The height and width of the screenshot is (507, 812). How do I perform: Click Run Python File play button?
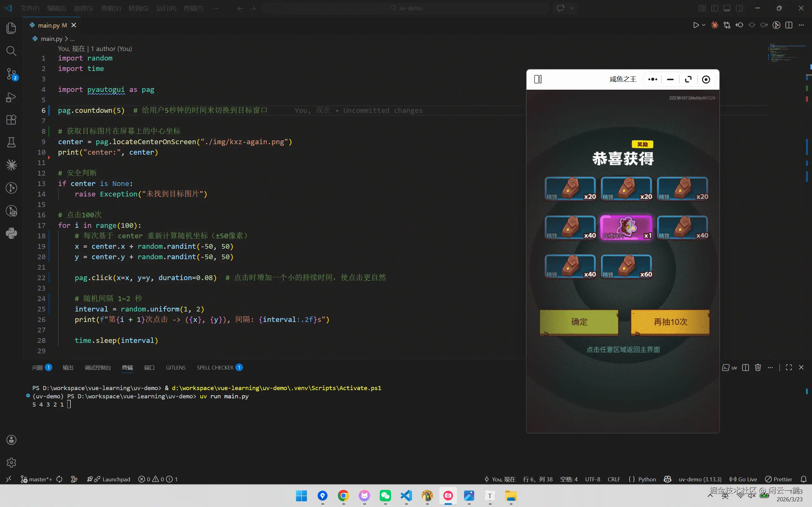[x=696, y=25]
